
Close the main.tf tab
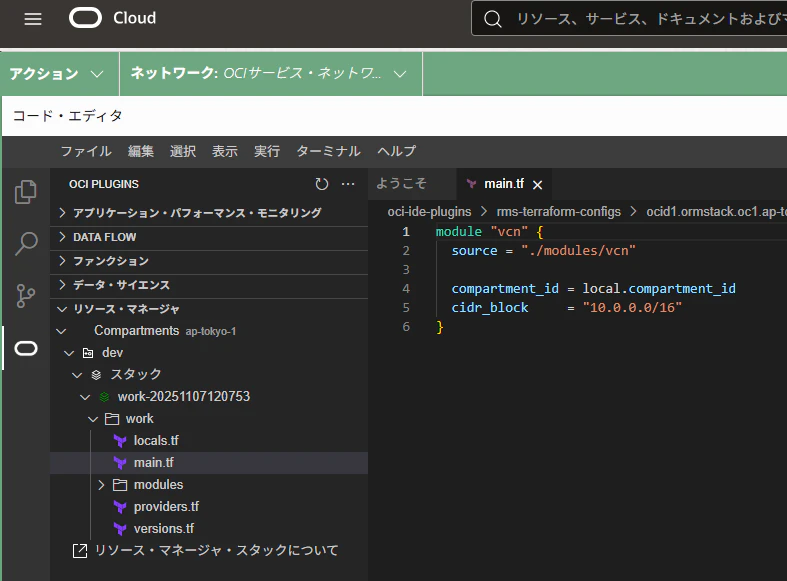(538, 185)
